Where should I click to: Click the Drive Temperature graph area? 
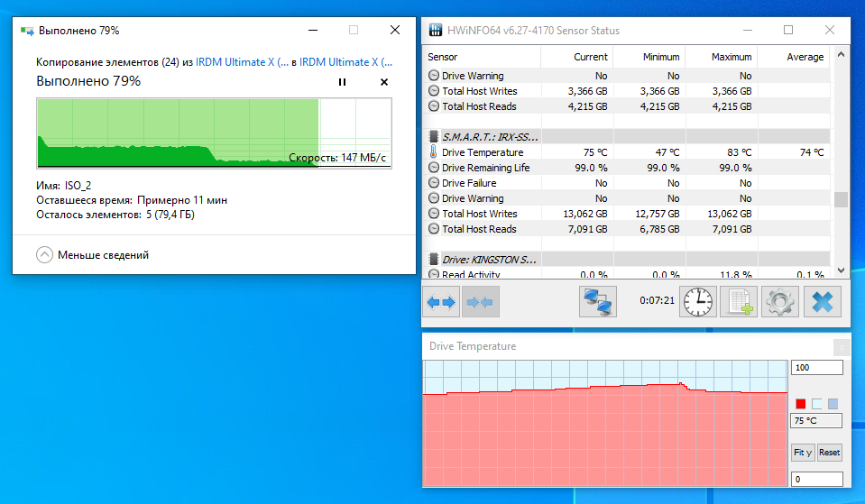(605, 423)
